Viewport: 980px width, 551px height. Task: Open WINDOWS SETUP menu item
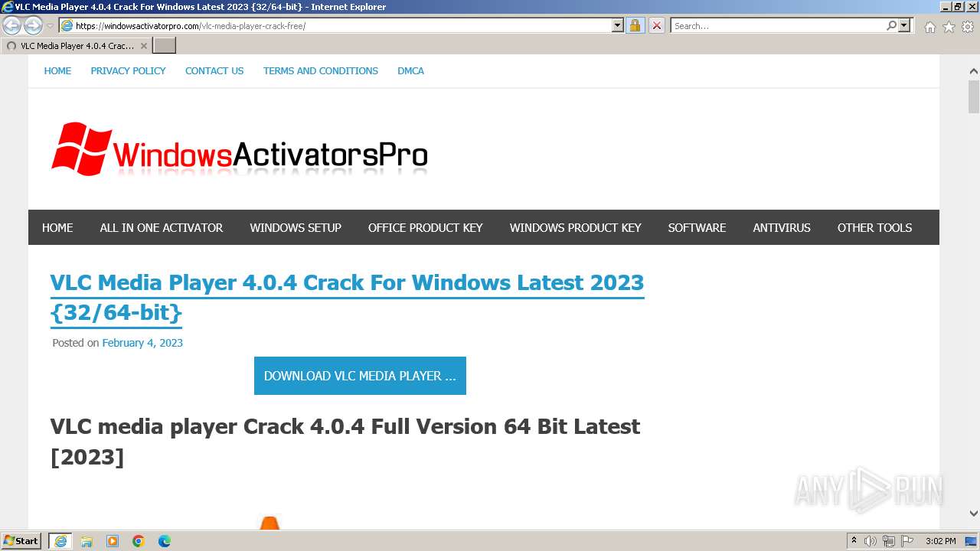click(296, 227)
